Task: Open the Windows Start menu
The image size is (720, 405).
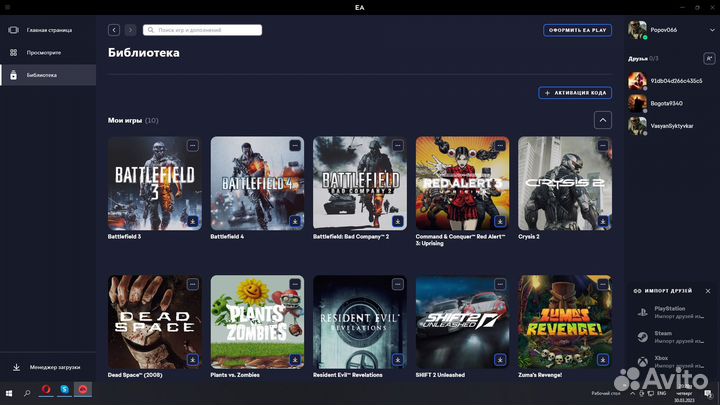Action: (x=9, y=394)
